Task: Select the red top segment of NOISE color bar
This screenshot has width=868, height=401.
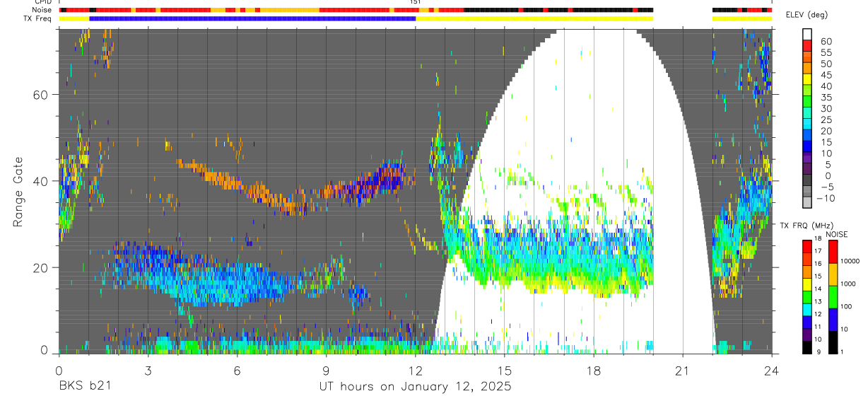Action: (833, 252)
